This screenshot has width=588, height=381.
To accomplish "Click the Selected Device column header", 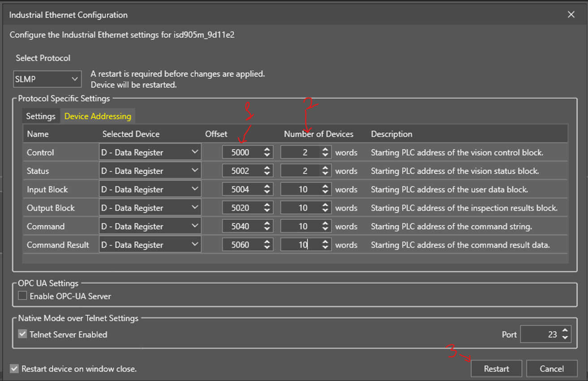I will [131, 134].
